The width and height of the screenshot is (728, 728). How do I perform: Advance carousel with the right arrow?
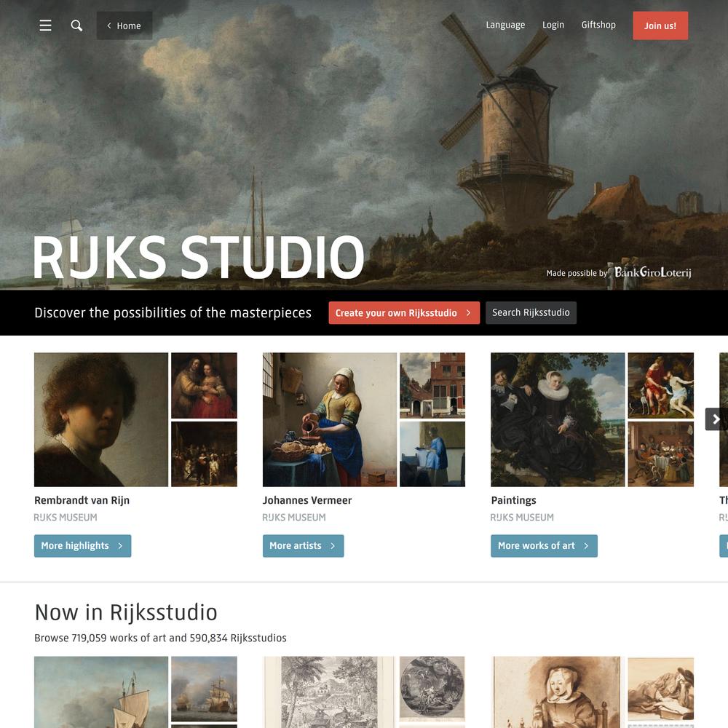click(716, 419)
